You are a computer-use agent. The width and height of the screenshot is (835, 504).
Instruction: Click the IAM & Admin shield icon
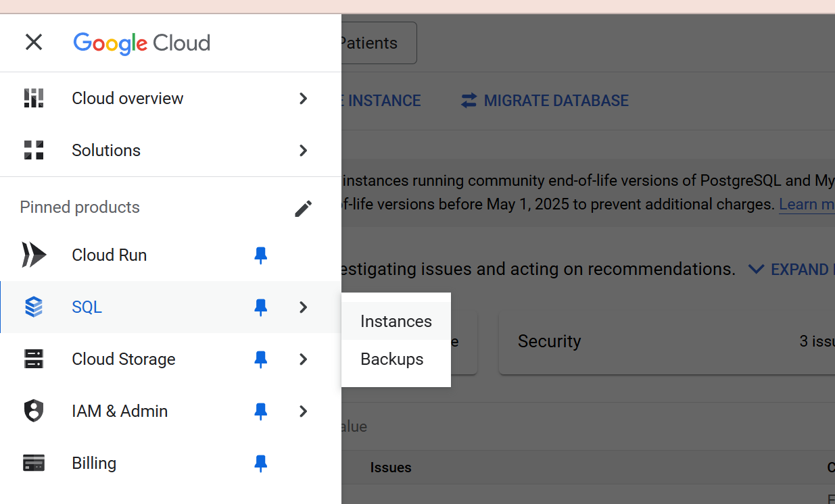pyautogui.click(x=34, y=411)
